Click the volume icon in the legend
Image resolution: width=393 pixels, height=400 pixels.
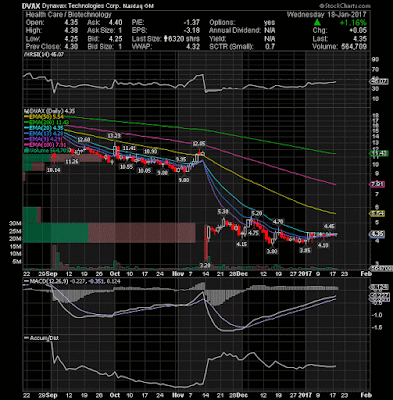pyautogui.click(x=27, y=151)
